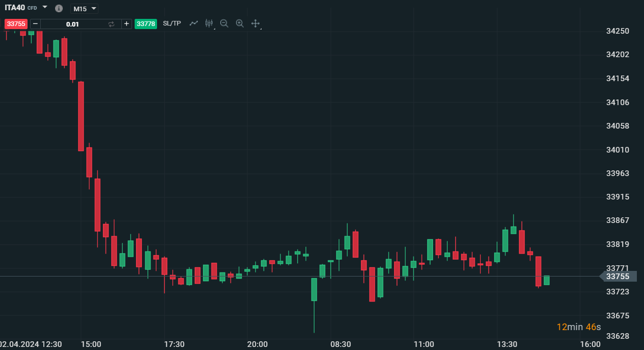Click the green 33778 buy price button
The image size is (644, 350).
(146, 23)
